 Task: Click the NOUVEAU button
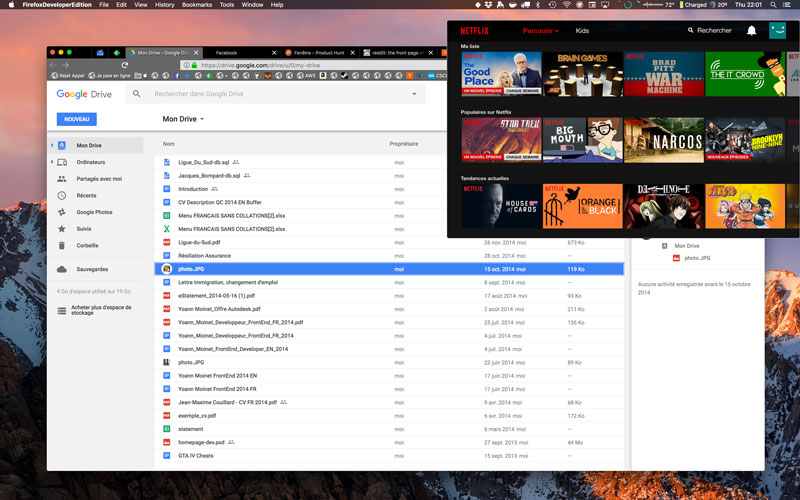77,119
